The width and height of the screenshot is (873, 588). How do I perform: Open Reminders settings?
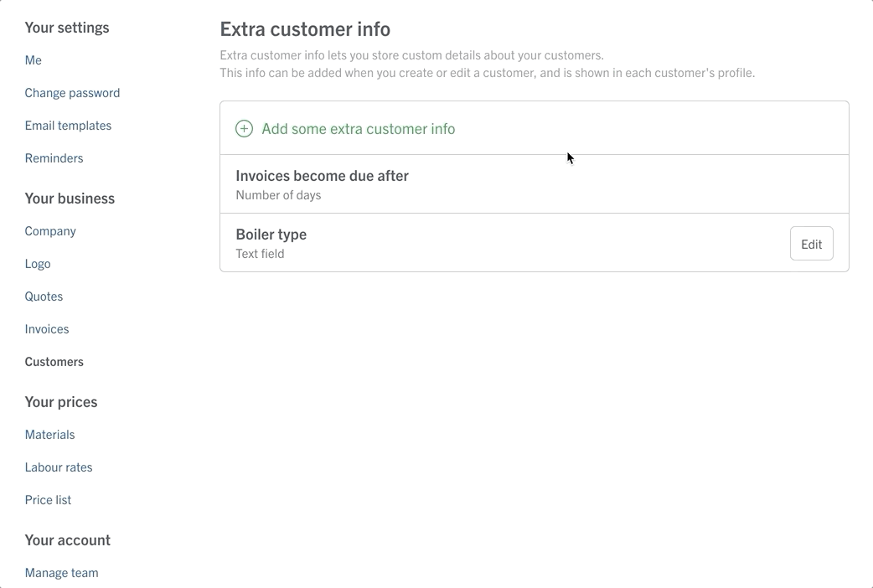pyautogui.click(x=54, y=158)
